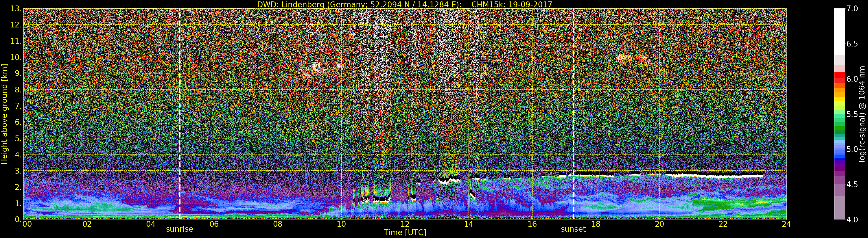Click the white top segment of the colorbar

point(839,32)
